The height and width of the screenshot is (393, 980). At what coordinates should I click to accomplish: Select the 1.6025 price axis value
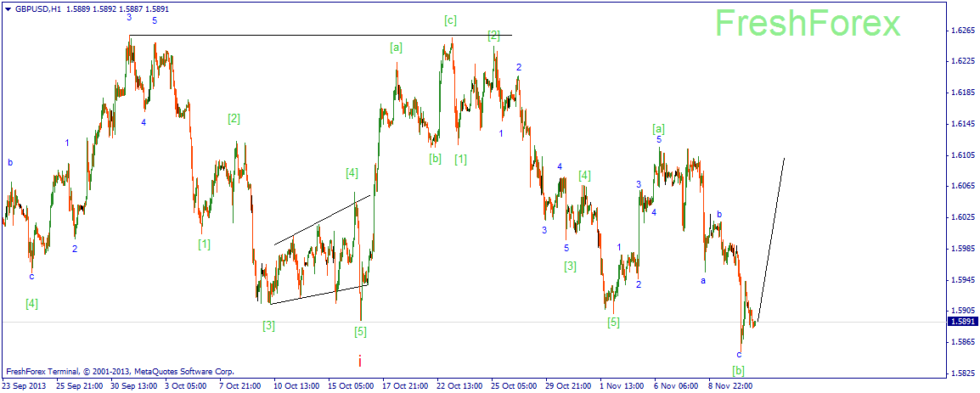(962, 217)
